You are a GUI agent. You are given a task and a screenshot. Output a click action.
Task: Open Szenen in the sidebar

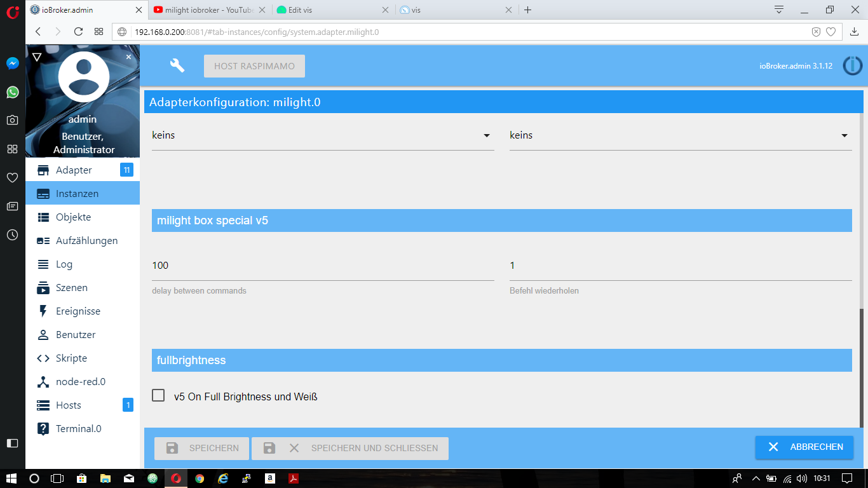pyautogui.click(x=83, y=287)
